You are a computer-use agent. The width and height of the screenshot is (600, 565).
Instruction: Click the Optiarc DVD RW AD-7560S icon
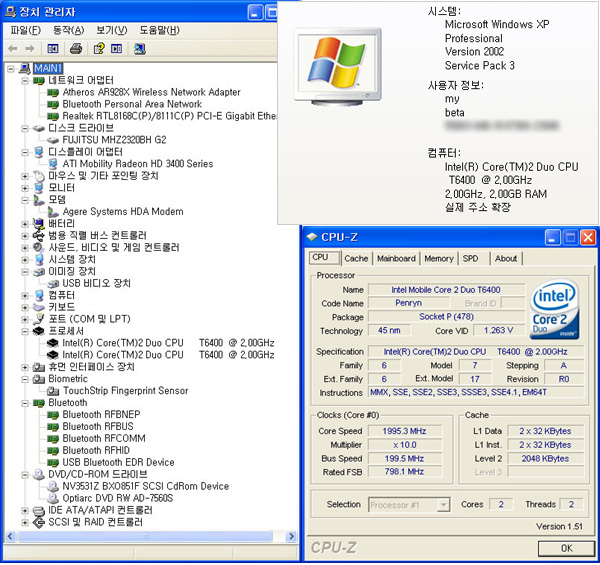coord(53,498)
